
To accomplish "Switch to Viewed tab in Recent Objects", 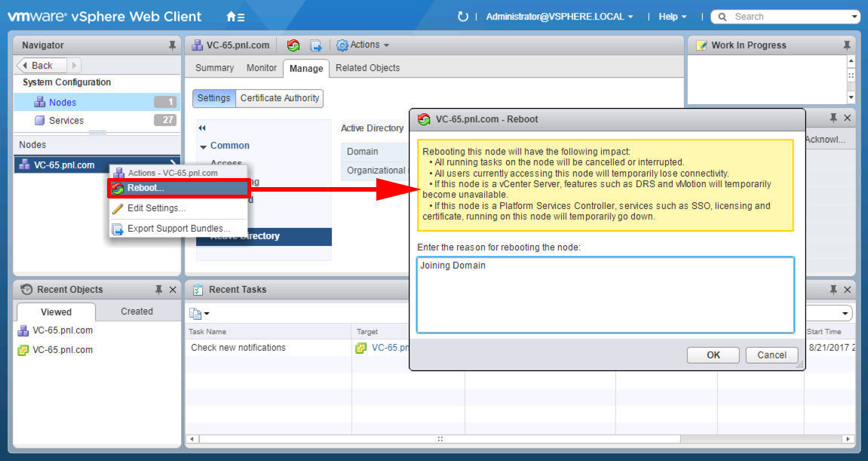I will point(56,312).
